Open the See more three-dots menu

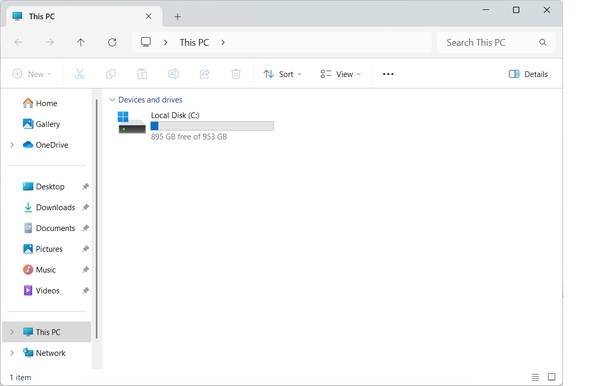[x=388, y=74]
